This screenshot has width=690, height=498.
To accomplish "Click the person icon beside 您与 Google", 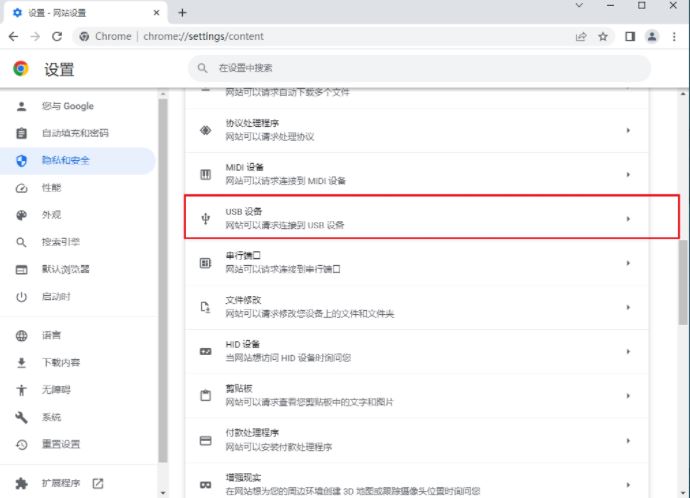I will (21, 106).
